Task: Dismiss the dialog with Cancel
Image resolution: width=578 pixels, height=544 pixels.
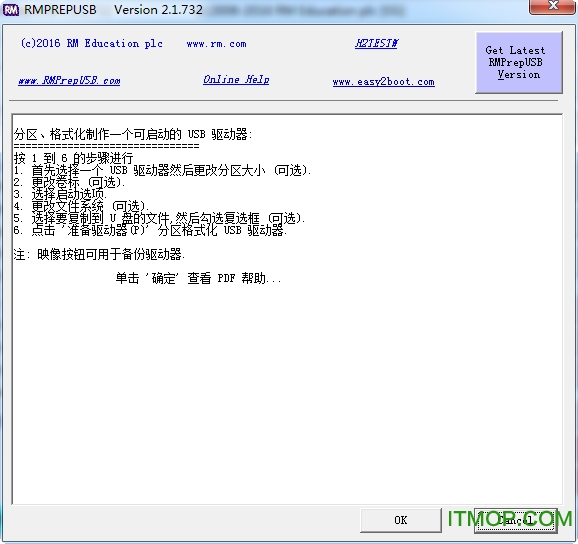Action: click(x=516, y=520)
